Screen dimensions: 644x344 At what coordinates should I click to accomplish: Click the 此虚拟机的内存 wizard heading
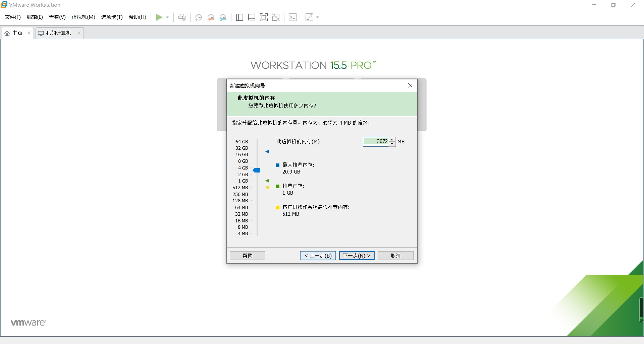pos(256,98)
